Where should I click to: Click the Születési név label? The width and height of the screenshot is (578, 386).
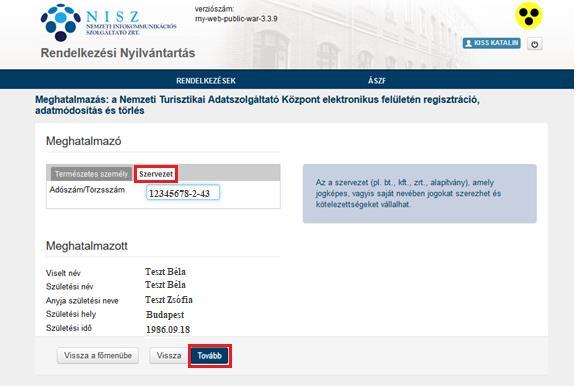point(70,286)
